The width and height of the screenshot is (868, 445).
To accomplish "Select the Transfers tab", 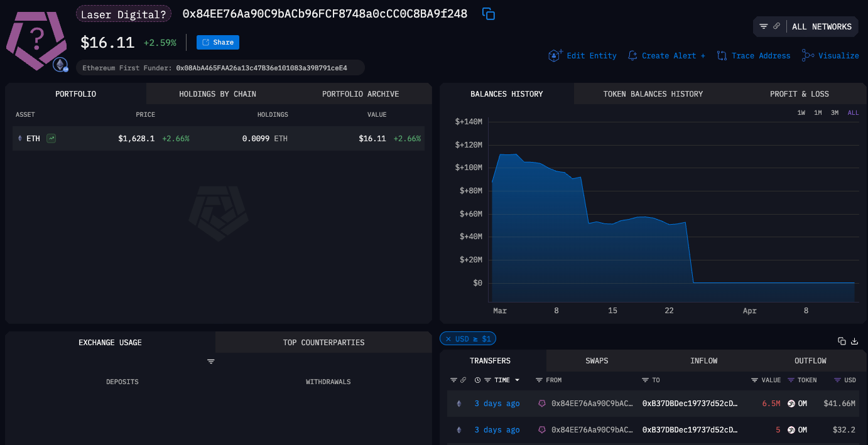I will [490, 360].
